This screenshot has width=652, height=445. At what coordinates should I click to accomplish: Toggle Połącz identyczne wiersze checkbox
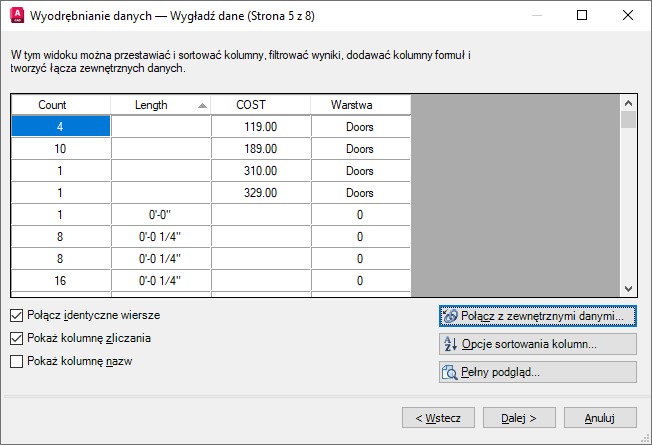click(x=17, y=316)
